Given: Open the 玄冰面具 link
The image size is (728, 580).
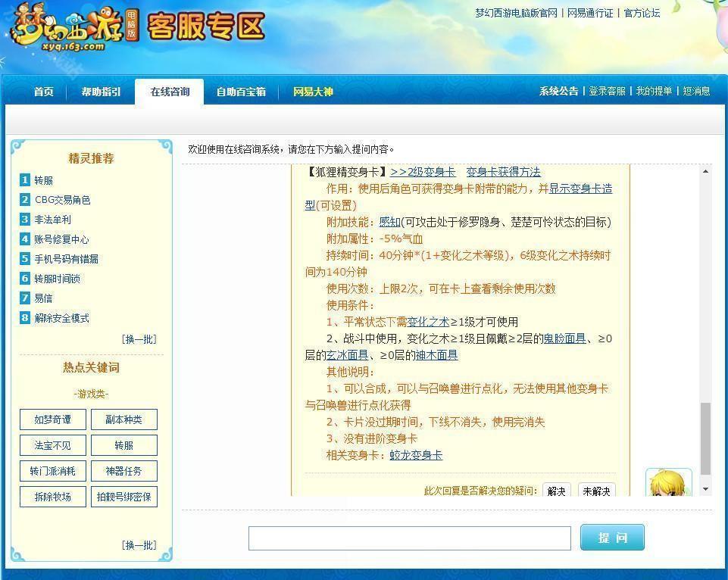Looking at the screenshot, I should (x=347, y=355).
